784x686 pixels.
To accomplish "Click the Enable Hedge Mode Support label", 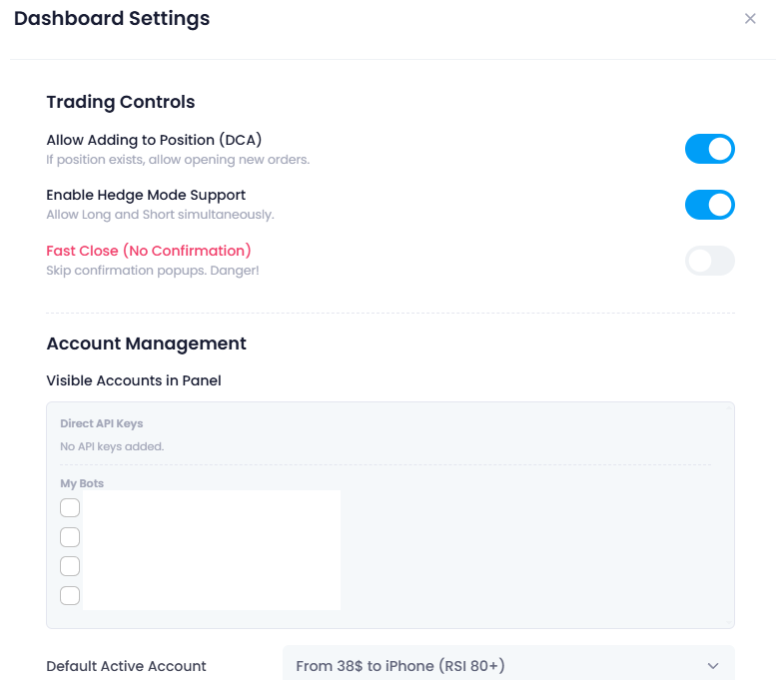I will click(146, 195).
